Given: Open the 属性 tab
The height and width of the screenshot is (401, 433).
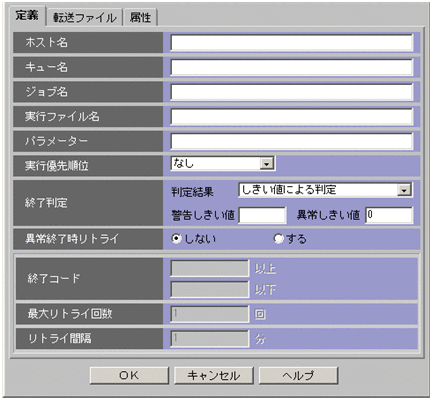Looking at the screenshot, I should pos(140,18).
